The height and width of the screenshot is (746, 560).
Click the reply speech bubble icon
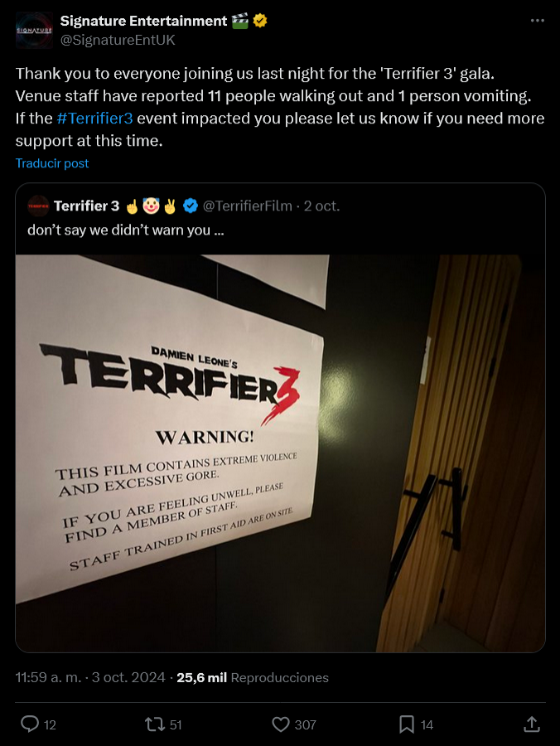[x=30, y=724]
